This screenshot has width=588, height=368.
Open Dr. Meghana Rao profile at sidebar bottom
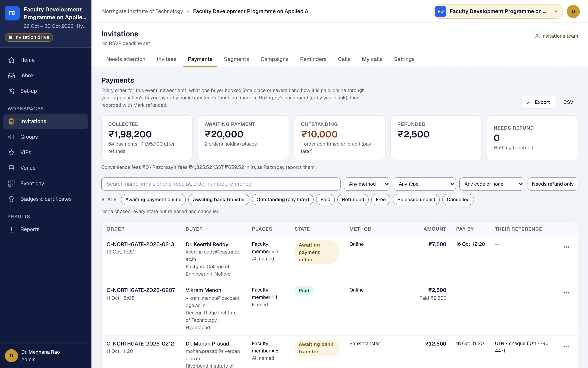tap(46, 356)
